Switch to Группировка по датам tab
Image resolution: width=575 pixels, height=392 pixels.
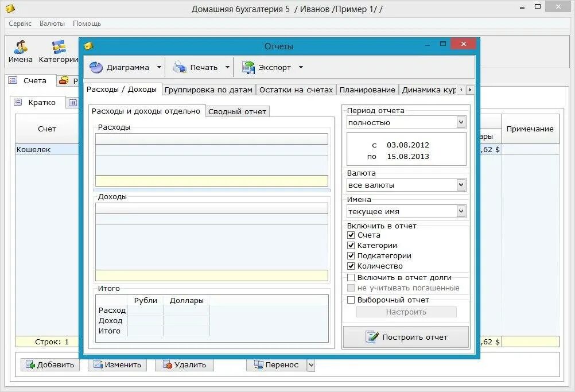click(208, 90)
